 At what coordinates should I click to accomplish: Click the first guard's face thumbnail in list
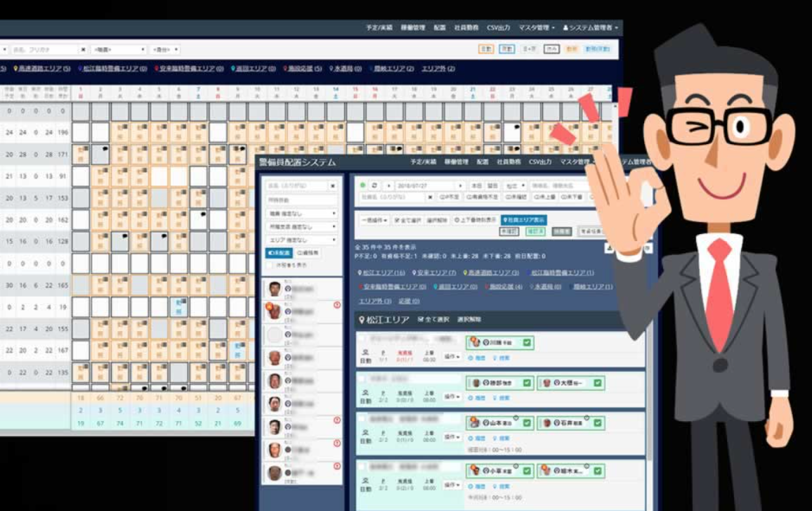[275, 289]
